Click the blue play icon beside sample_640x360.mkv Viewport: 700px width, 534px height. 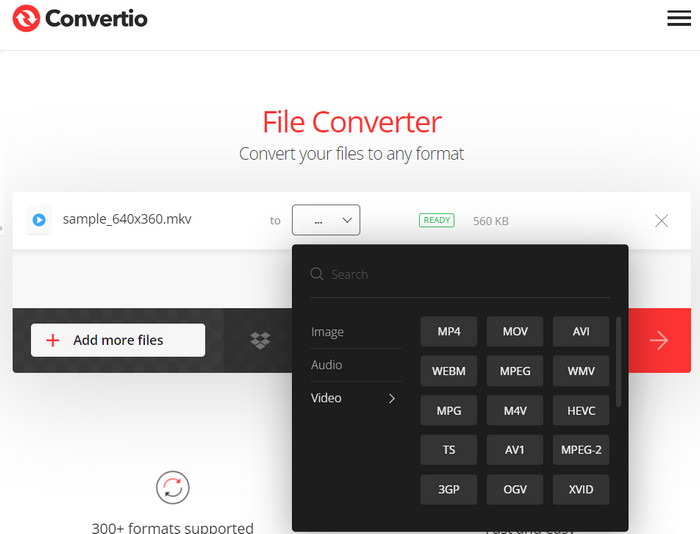coord(39,220)
